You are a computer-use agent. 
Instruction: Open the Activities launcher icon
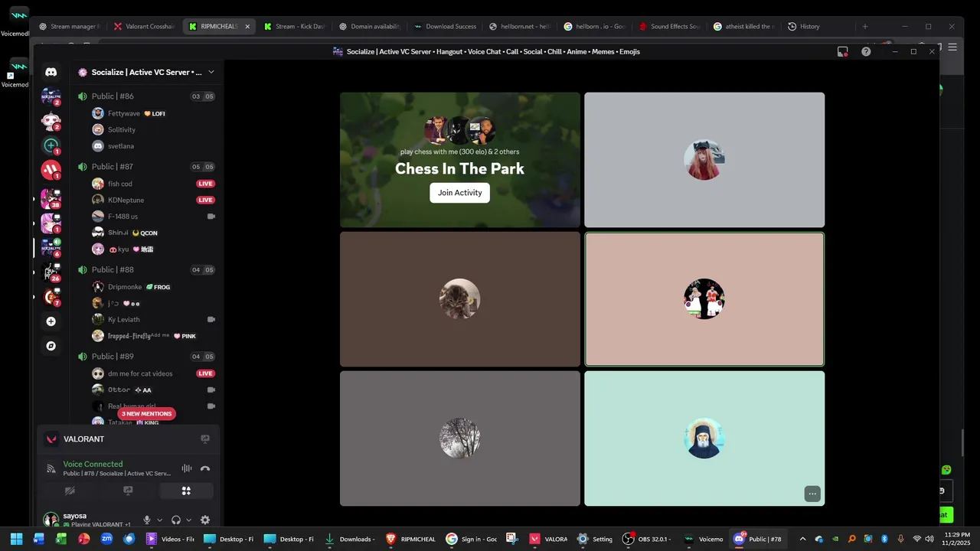pyautogui.click(x=186, y=491)
